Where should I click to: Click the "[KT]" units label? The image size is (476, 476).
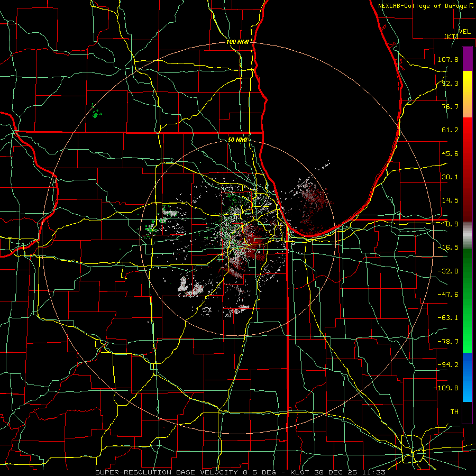pos(451,36)
